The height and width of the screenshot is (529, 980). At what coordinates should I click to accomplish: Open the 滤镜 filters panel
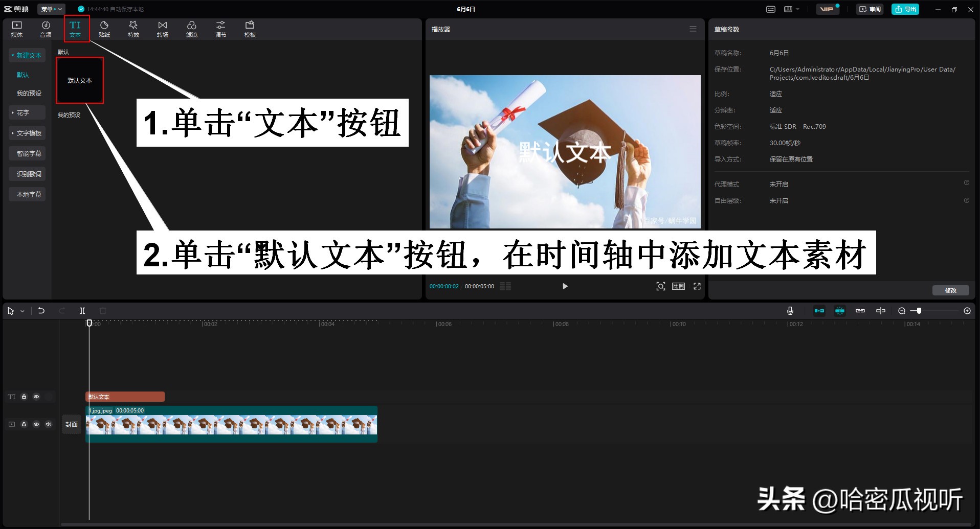tap(192, 28)
